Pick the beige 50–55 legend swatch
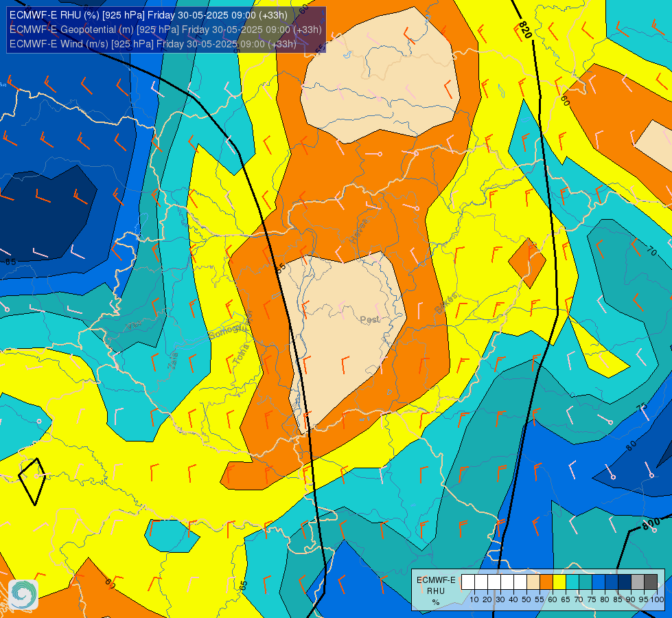Image resolution: width=672 pixels, height=618 pixels. coord(533,582)
